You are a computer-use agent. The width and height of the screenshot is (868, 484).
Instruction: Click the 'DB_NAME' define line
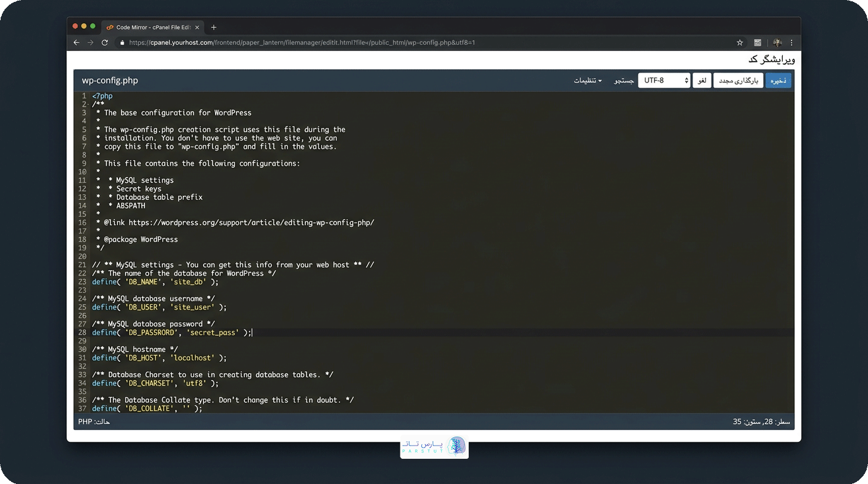pos(155,282)
